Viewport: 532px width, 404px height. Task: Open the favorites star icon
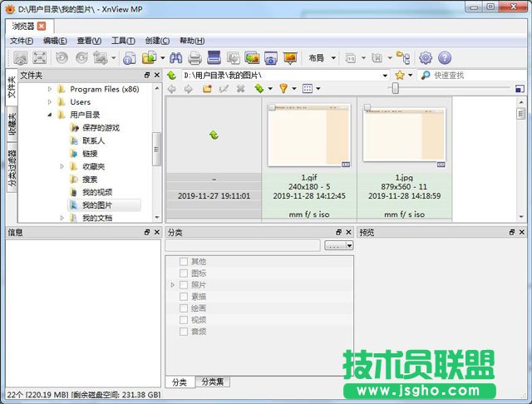pos(400,75)
